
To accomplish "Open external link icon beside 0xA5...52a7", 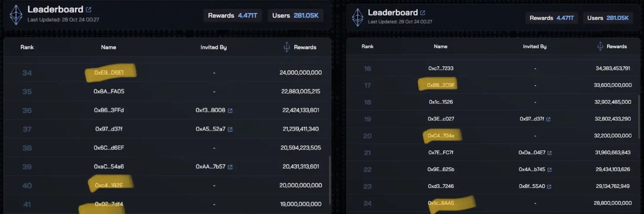I will (230, 129).
